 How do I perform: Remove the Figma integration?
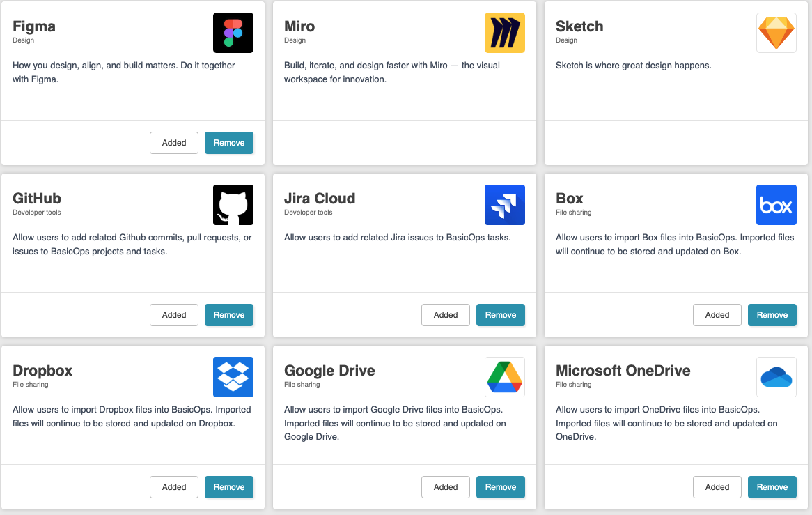click(229, 142)
